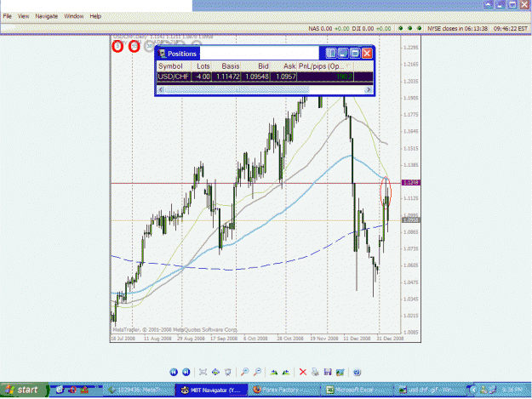Open the Navigate menu

click(x=47, y=16)
